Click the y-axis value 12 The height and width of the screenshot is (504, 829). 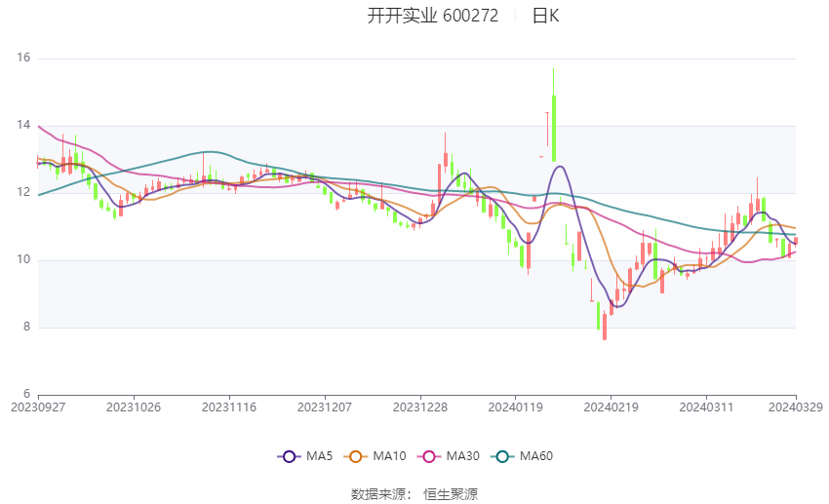23,192
